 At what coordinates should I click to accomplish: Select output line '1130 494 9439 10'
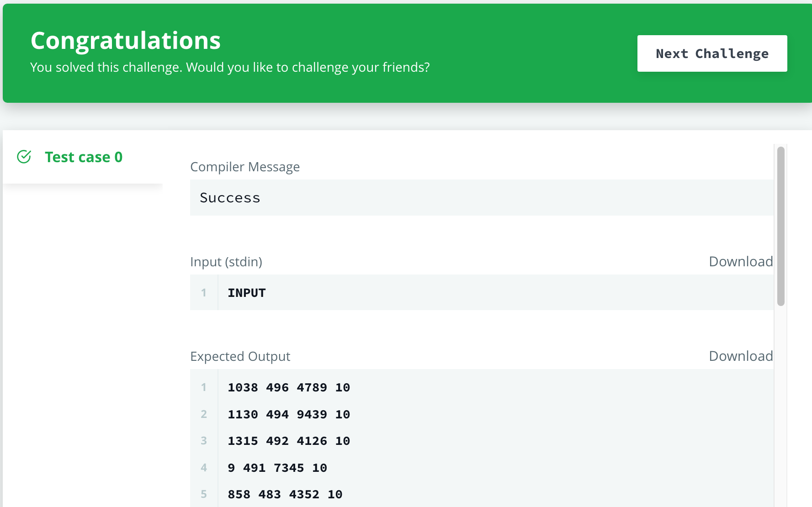289,414
